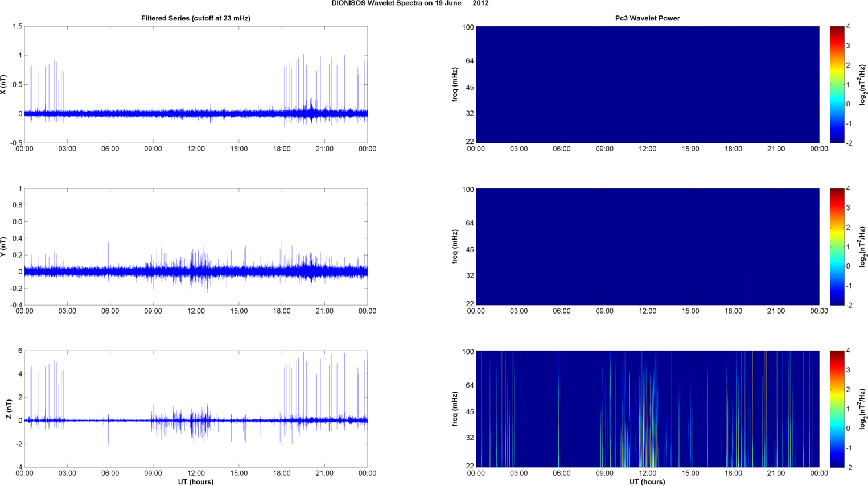Select the Filtered Series (cutoff at 23 mHz) heading
This screenshot has width=868, height=486.
pyautogui.click(x=196, y=18)
